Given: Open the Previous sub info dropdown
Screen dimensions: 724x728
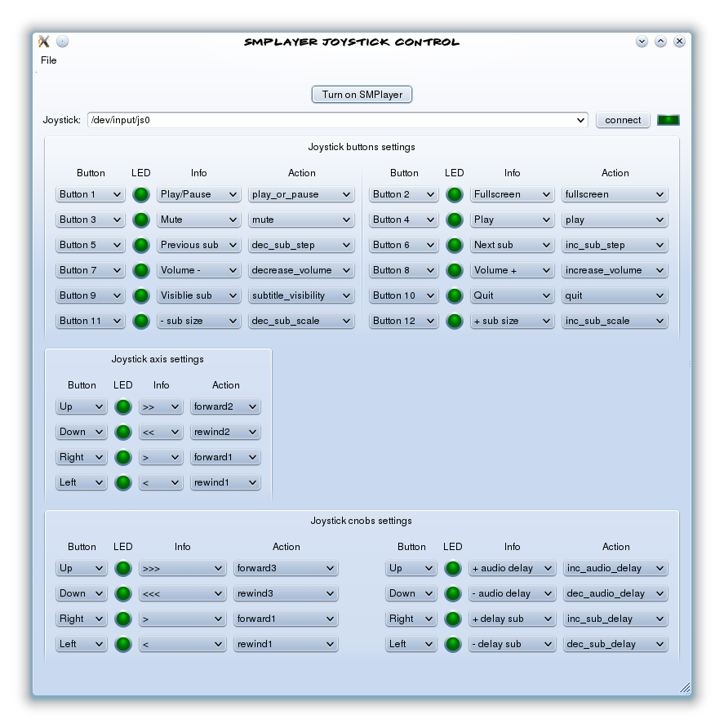Looking at the screenshot, I should [199, 245].
